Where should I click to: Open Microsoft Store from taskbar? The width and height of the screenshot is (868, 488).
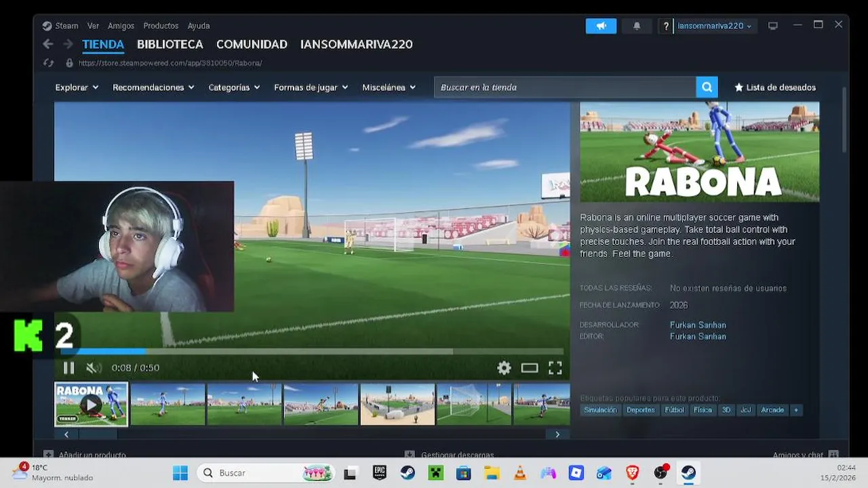[x=464, y=473]
